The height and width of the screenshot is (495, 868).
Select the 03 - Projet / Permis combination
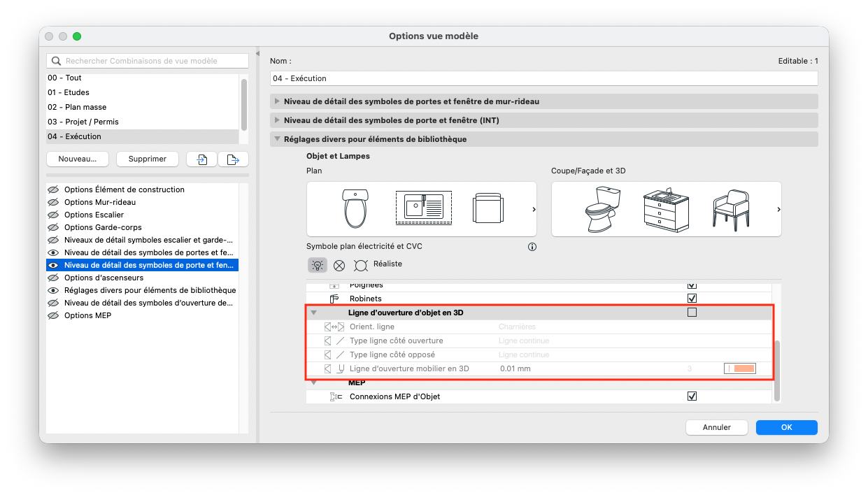tap(143, 122)
